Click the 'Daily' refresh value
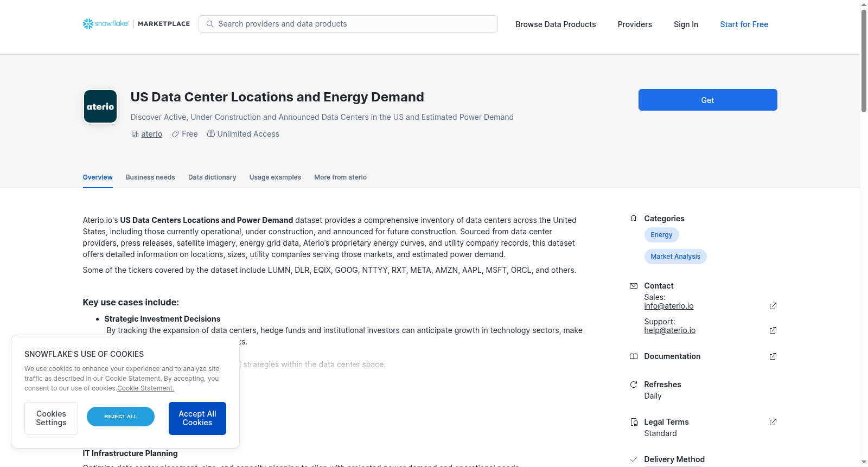 point(653,396)
